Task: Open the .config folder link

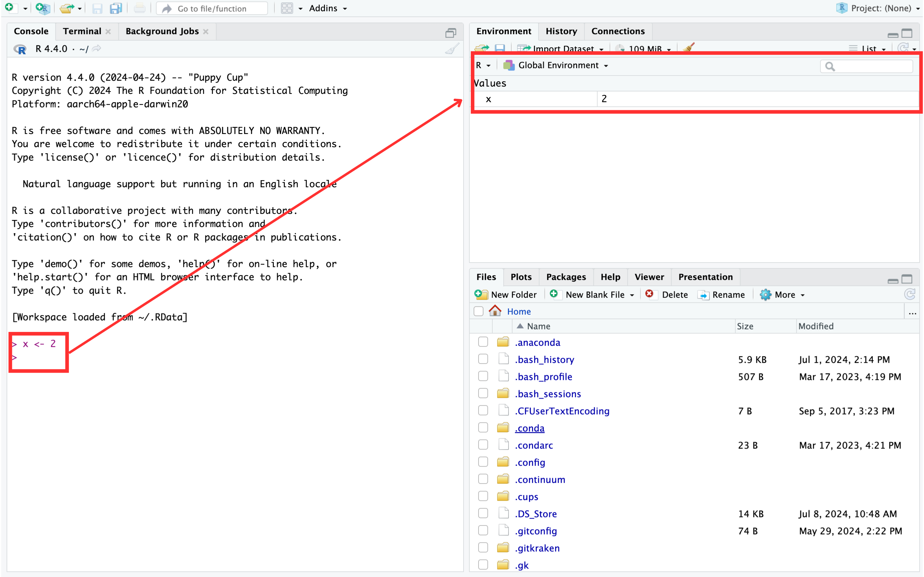Action: click(x=530, y=463)
